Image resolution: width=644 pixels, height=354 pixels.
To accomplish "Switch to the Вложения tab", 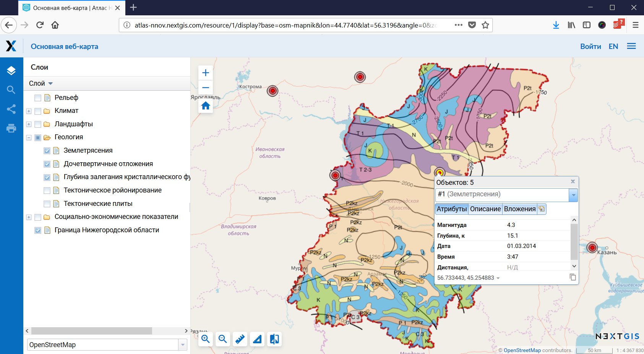I will pos(520,209).
